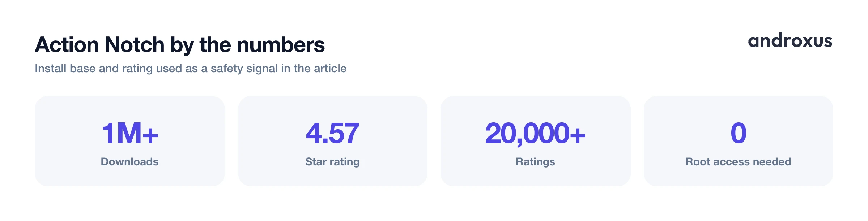Image resolution: width=868 pixels, height=221 pixels.
Task: Click the 4.57 rating value
Action: click(332, 133)
